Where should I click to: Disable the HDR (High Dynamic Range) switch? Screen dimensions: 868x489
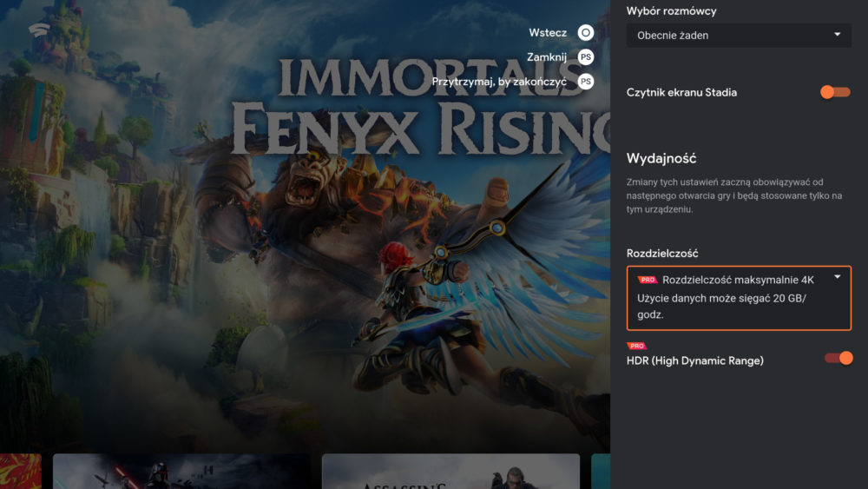[838, 359]
